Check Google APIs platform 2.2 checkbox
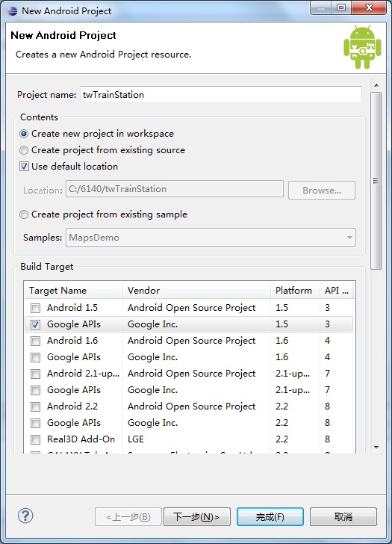 click(35, 423)
